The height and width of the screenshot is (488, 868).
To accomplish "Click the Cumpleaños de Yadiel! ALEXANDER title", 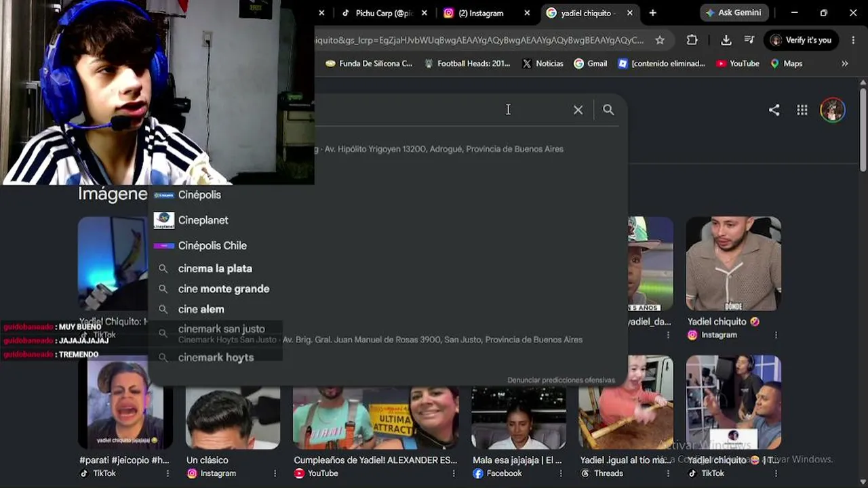I will click(x=376, y=460).
